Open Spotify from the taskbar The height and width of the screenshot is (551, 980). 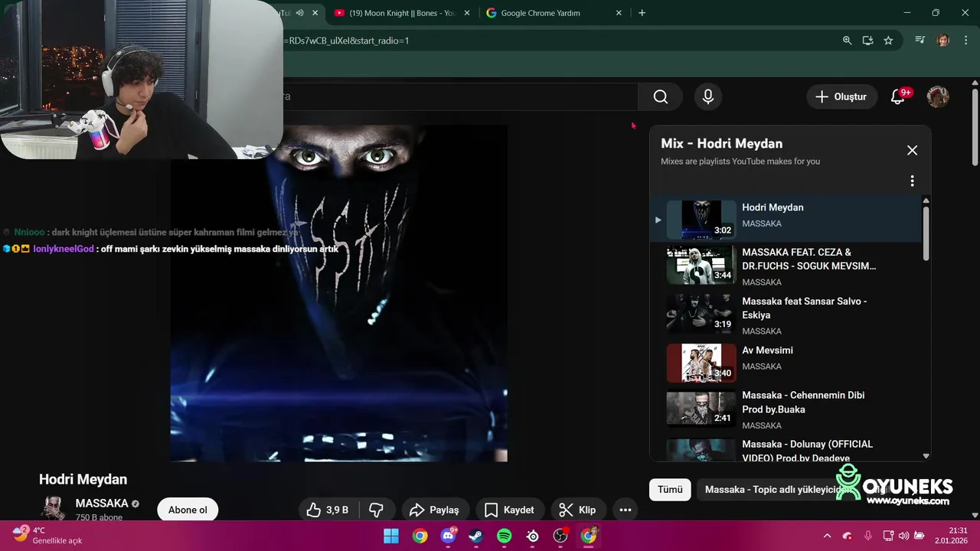[504, 536]
